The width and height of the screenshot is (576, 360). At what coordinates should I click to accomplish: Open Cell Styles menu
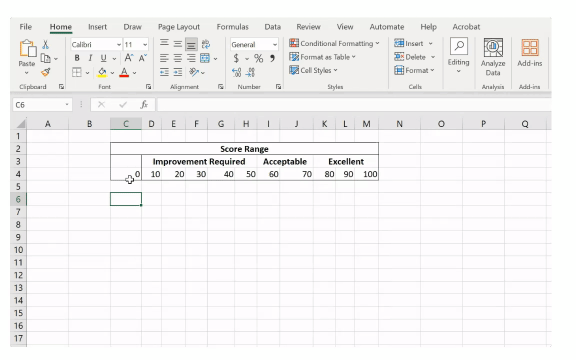coord(313,70)
